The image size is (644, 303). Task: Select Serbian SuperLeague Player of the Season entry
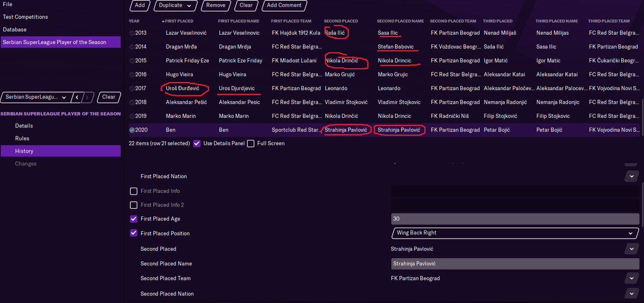60,42
